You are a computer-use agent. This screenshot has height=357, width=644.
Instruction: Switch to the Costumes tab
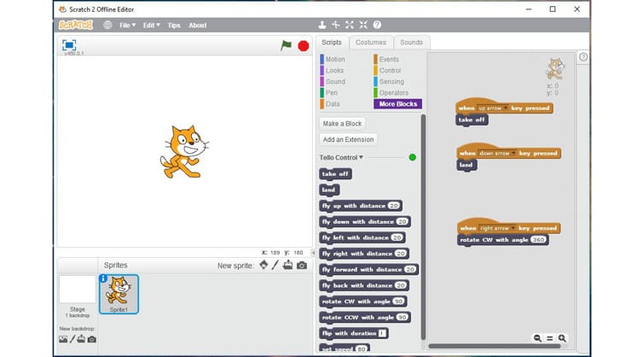click(x=370, y=43)
